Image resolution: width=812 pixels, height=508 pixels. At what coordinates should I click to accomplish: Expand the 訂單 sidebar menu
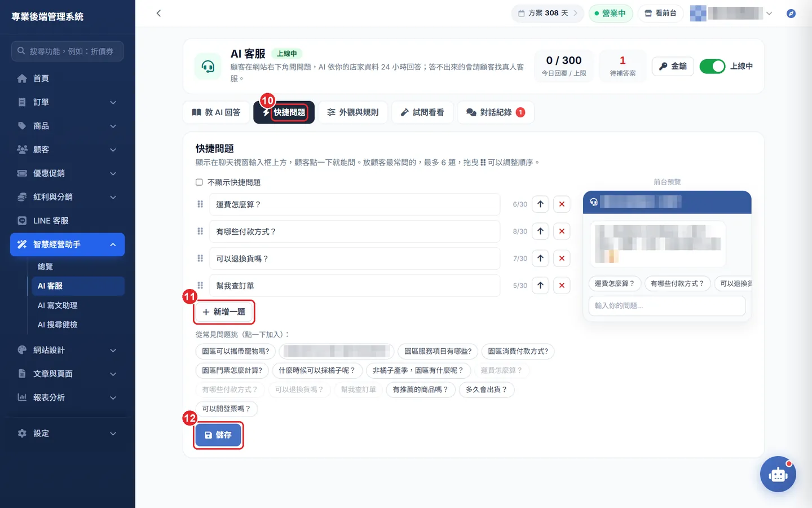coord(68,102)
